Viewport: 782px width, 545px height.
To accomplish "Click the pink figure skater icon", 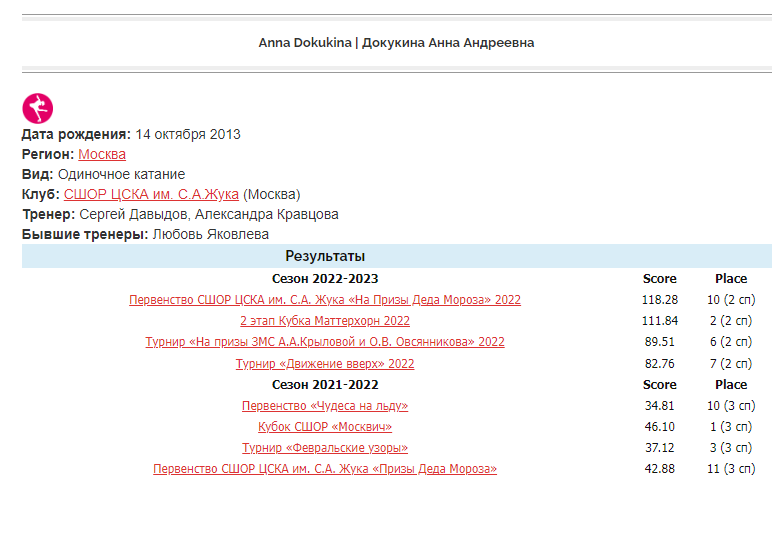I will (x=38, y=108).
